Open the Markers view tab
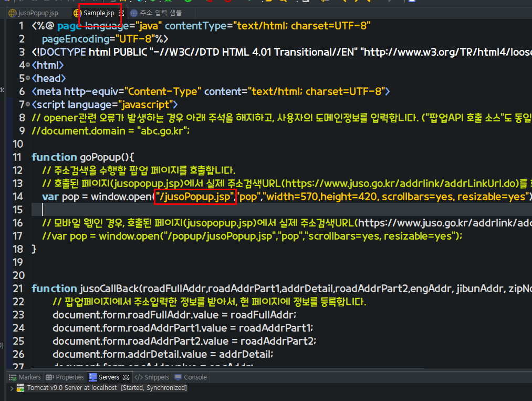 pos(25,377)
